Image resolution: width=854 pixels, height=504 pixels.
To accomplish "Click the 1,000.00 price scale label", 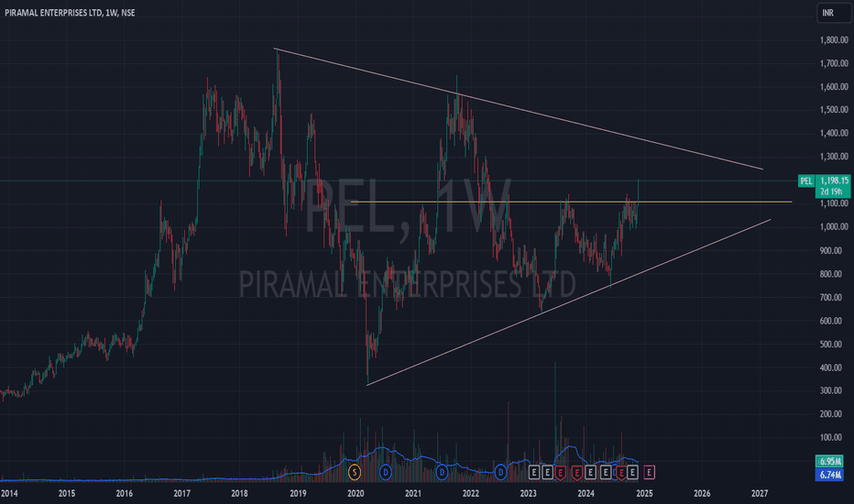I will [x=834, y=226].
